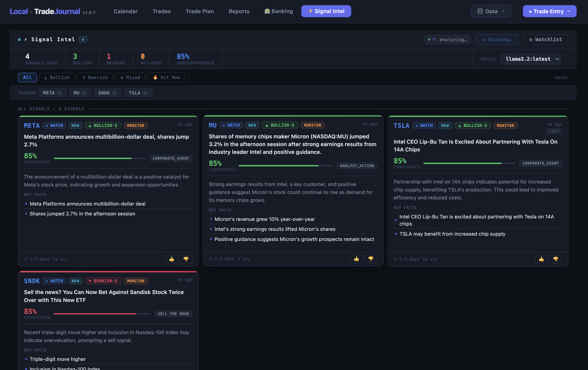Switch to the Calendar section
588x370 pixels.
126,11
